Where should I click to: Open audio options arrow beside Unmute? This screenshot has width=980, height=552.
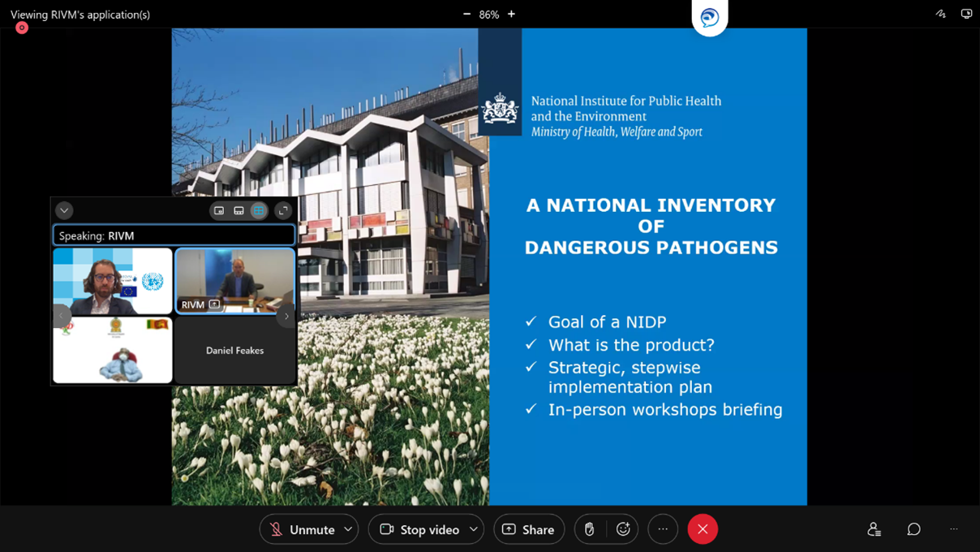tap(348, 529)
